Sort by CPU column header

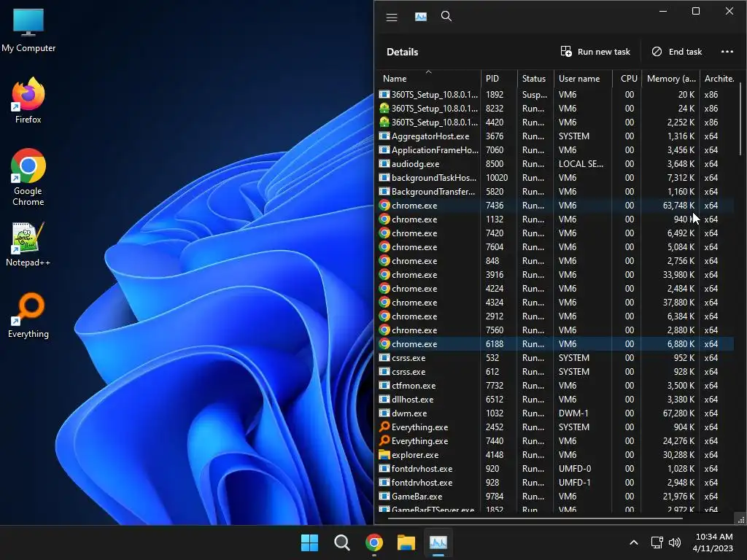coord(627,79)
